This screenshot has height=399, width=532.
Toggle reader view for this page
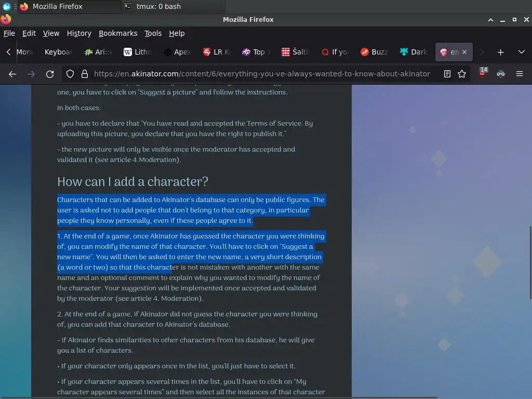point(447,74)
